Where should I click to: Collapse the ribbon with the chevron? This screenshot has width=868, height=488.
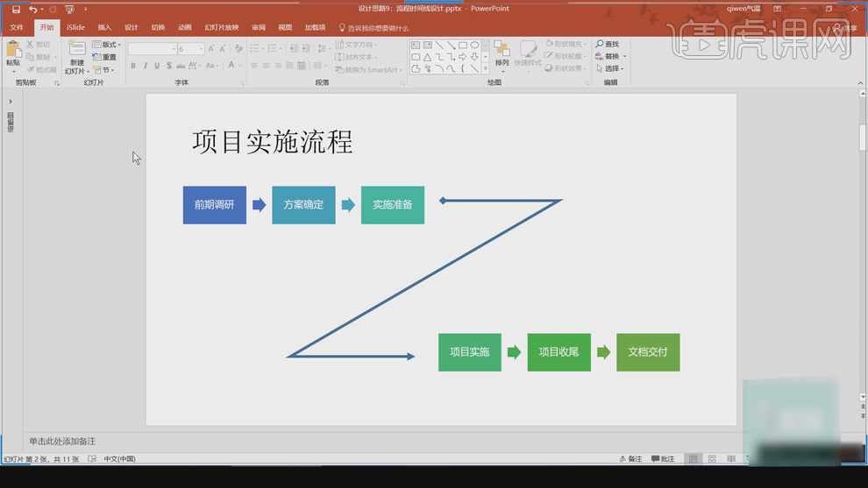(860, 83)
